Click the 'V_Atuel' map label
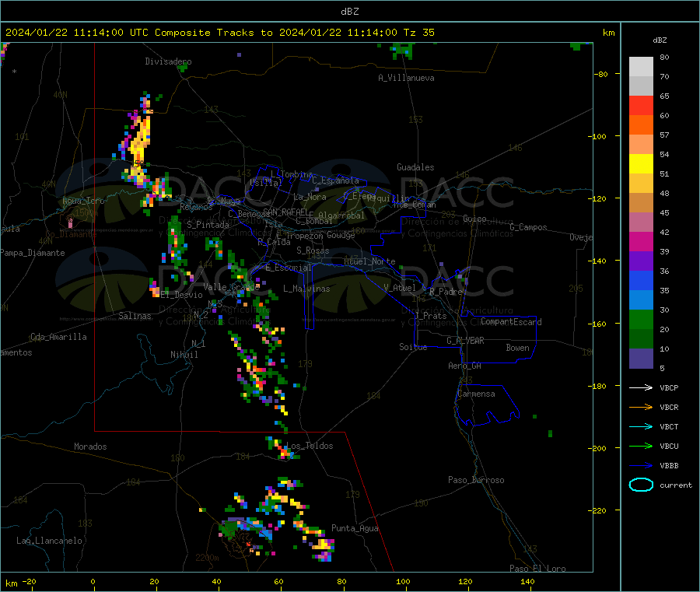The height and width of the screenshot is (592, 700). tap(400, 288)
